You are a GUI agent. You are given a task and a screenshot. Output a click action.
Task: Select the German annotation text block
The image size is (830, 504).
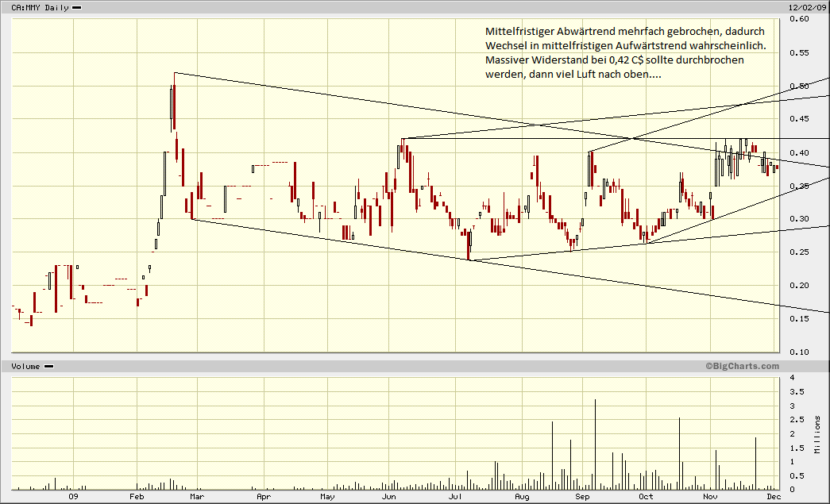(625, 52)
